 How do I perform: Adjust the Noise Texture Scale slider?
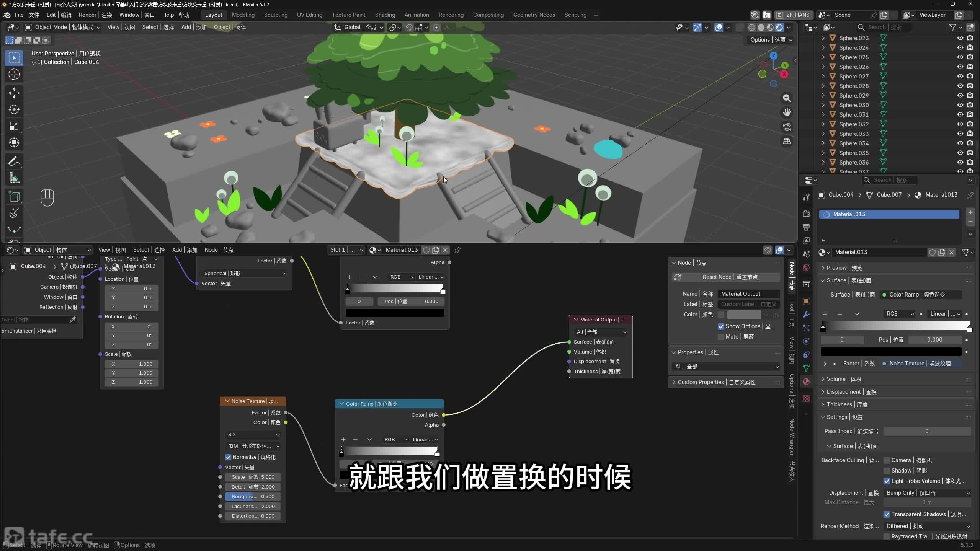(x=253, y=477)
